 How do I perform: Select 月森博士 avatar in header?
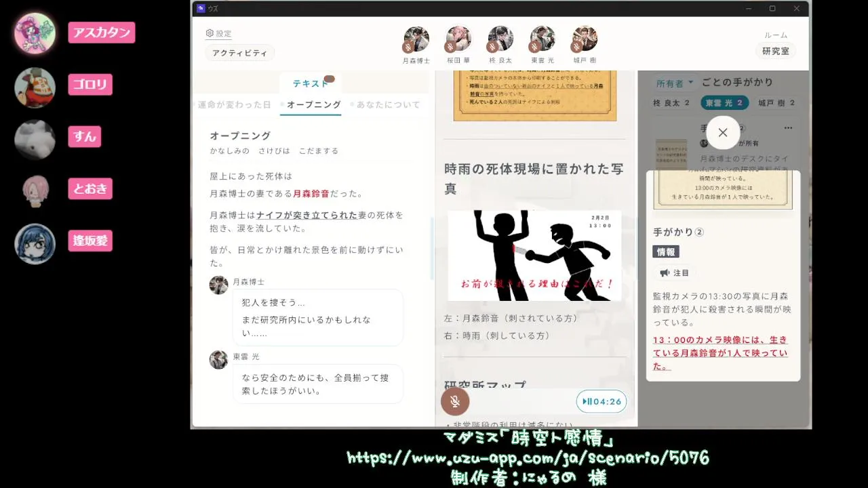(416, 39)
